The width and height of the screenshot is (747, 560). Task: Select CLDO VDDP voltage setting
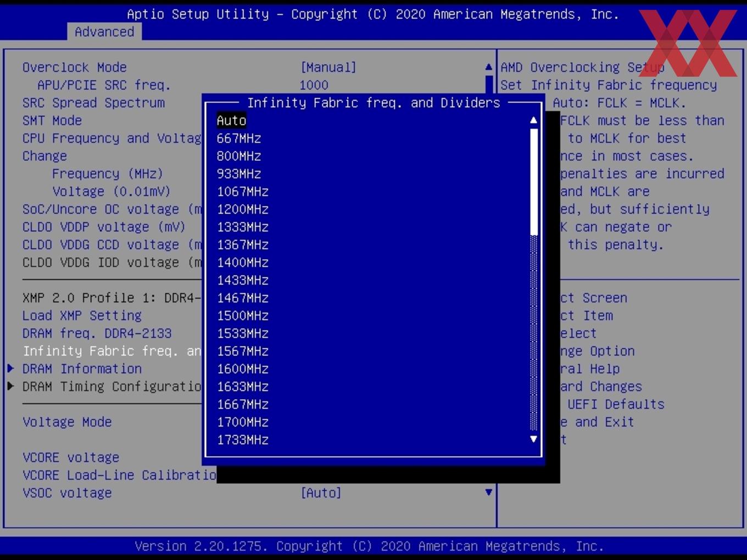pos(104,227)
